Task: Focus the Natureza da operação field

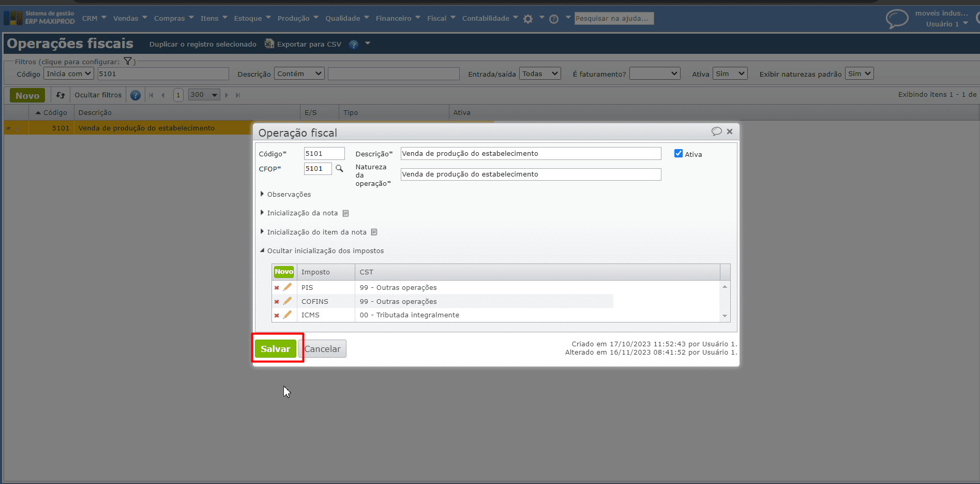Action: tap(531, 174)
